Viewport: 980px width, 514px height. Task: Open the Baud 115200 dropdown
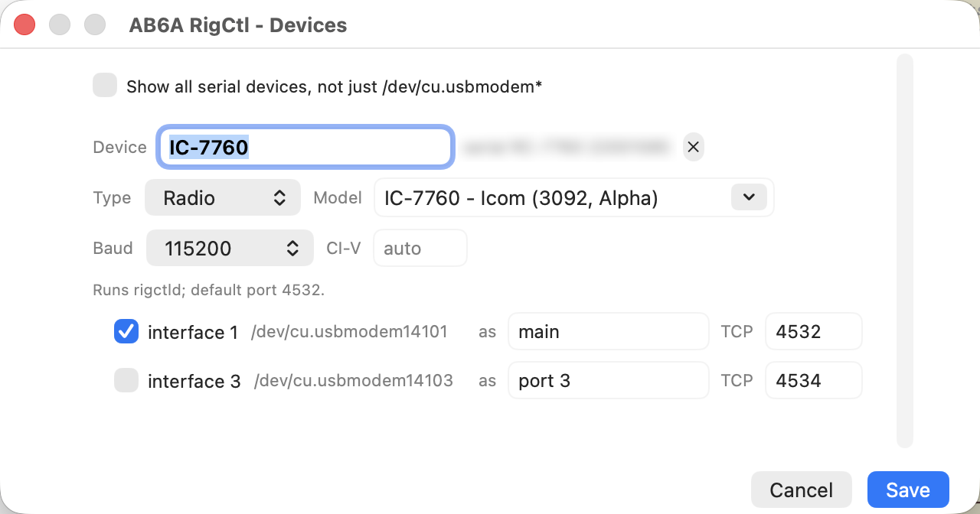[230, 248]
